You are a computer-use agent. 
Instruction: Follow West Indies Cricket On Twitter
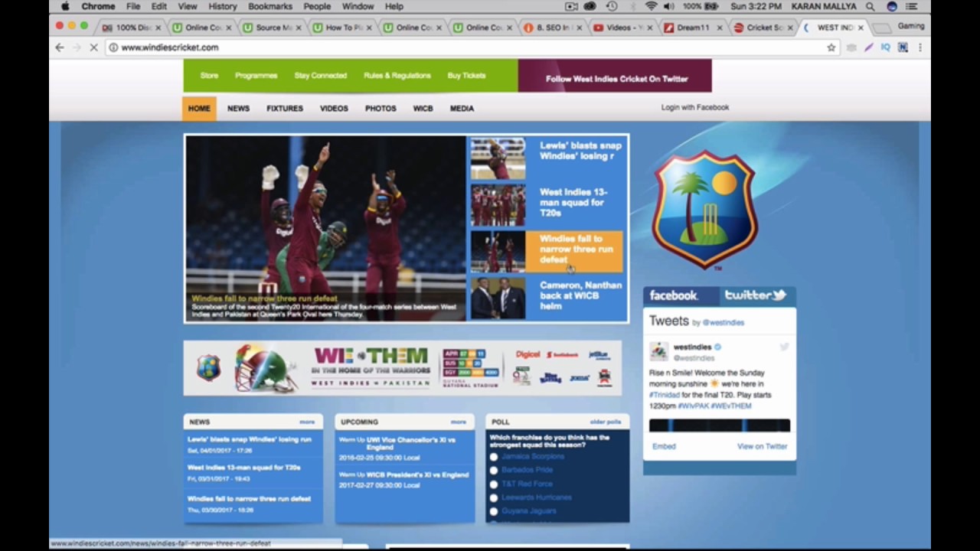616,79
